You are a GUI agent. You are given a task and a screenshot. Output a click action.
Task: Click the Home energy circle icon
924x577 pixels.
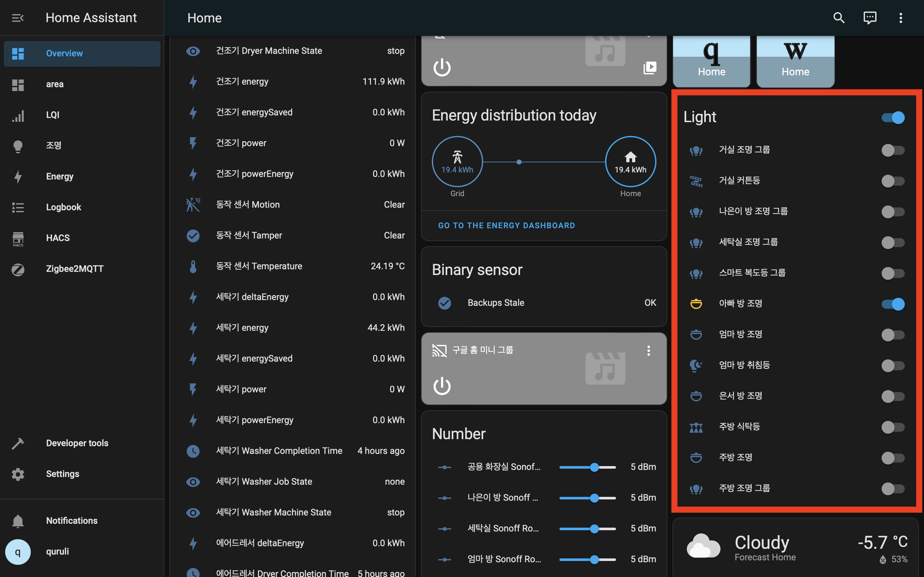630,162
